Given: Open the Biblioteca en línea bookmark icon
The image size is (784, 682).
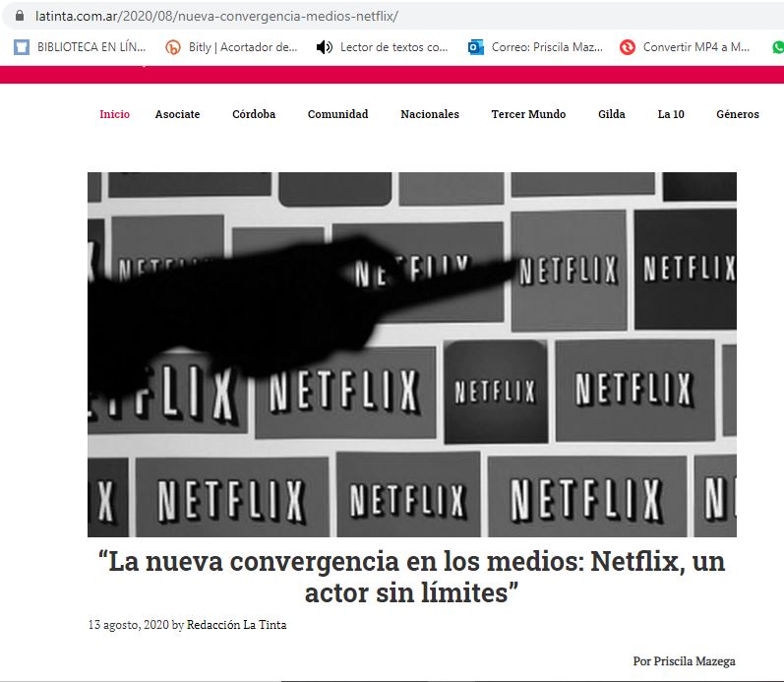Looking at the screenshot, I should (x=21, y=47).
